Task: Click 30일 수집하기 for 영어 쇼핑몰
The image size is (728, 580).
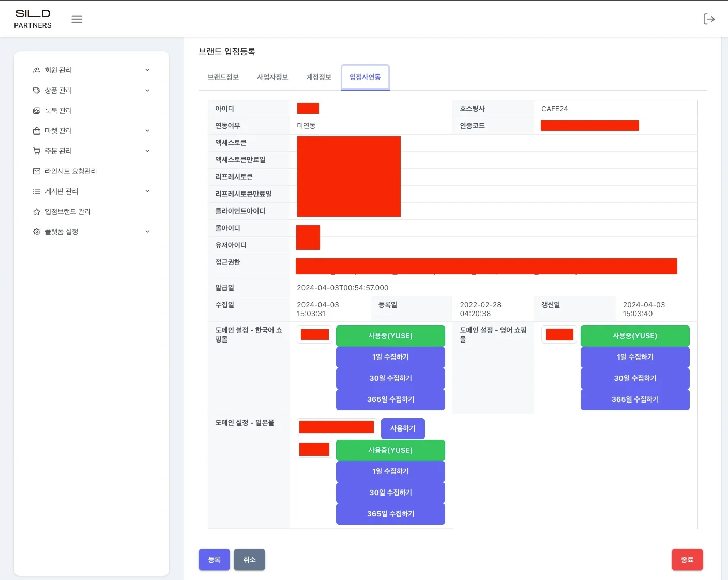Action: 635,378
